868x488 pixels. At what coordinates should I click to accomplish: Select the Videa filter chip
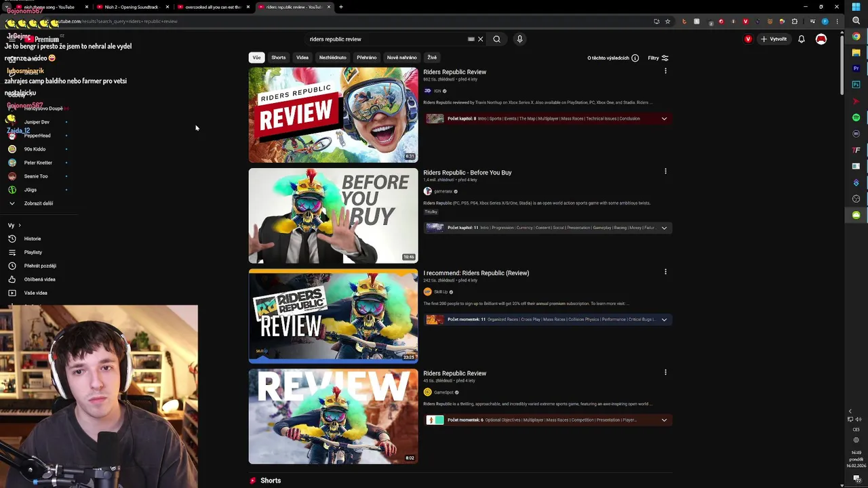pos(302,58)
